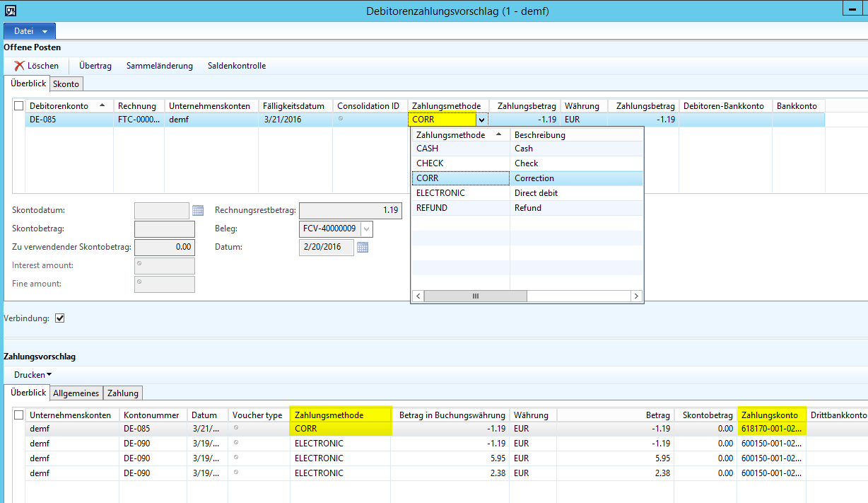Open the Skontodatum calendar picker icon
Screen dimensions: 868x503
click(x=198, y=210)
